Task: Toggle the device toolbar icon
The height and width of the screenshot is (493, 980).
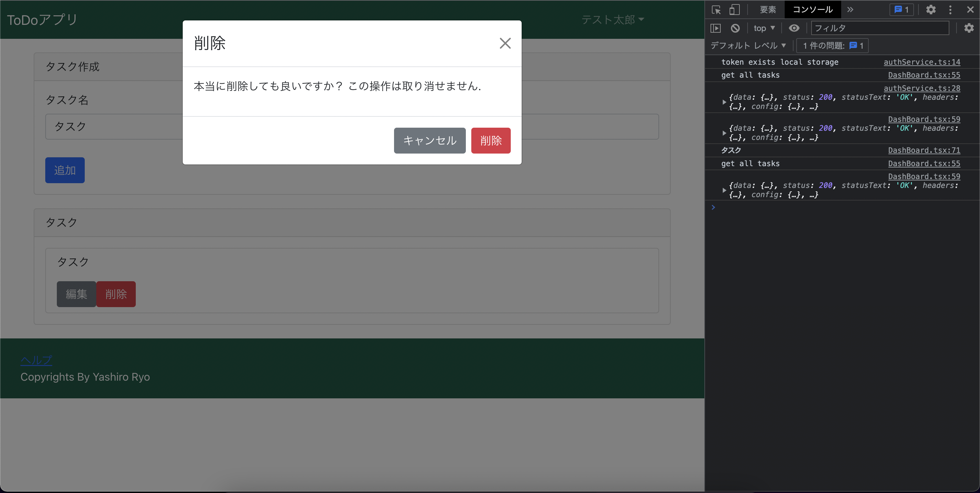Action: tap(734, 10)
